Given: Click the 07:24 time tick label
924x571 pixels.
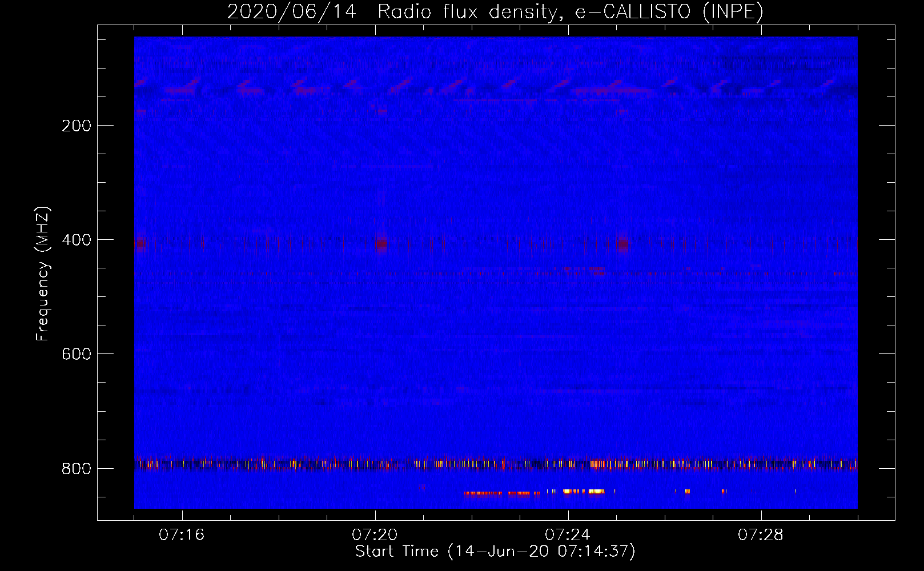Looking at the screenshot, I should [x=568, y=535].
